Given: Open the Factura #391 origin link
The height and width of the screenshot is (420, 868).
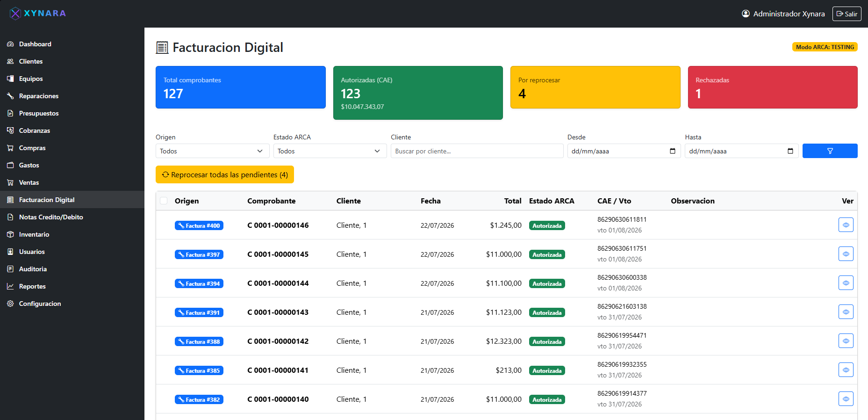Looking at the screenshot, I should pyautogui.click(x=199, y=312).
